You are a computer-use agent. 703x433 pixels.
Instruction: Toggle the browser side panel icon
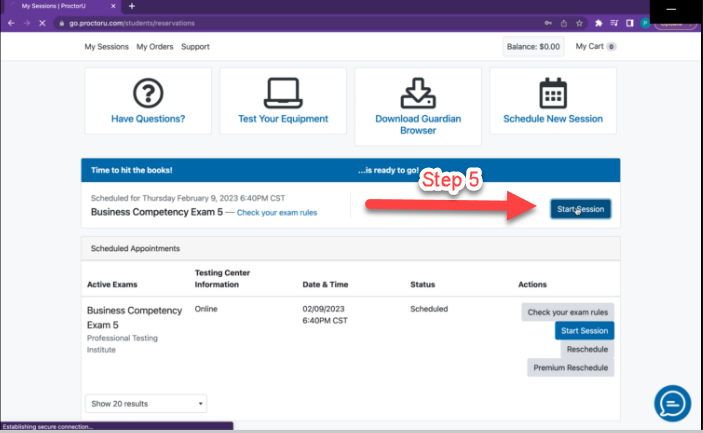point(629,23)
